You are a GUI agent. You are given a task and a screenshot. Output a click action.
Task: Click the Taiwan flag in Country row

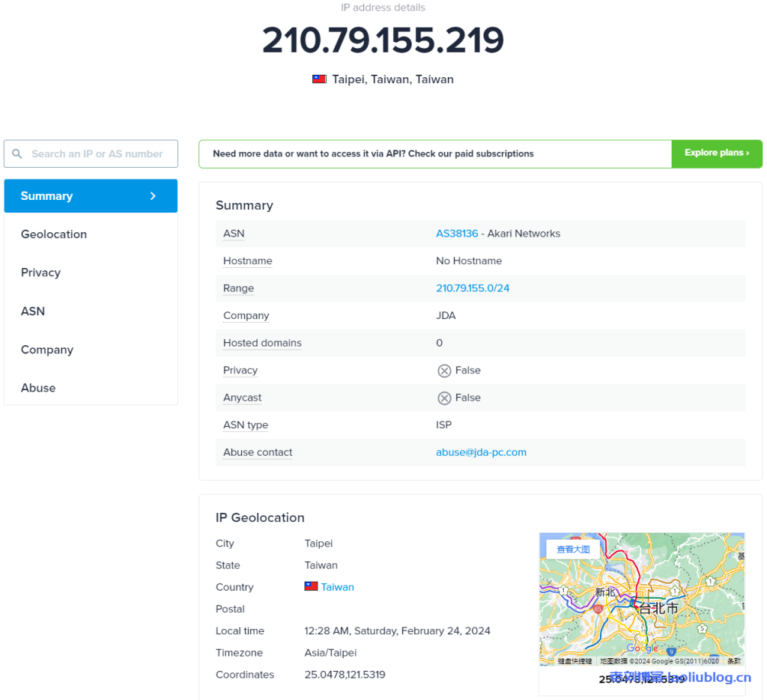click(311, 587)
